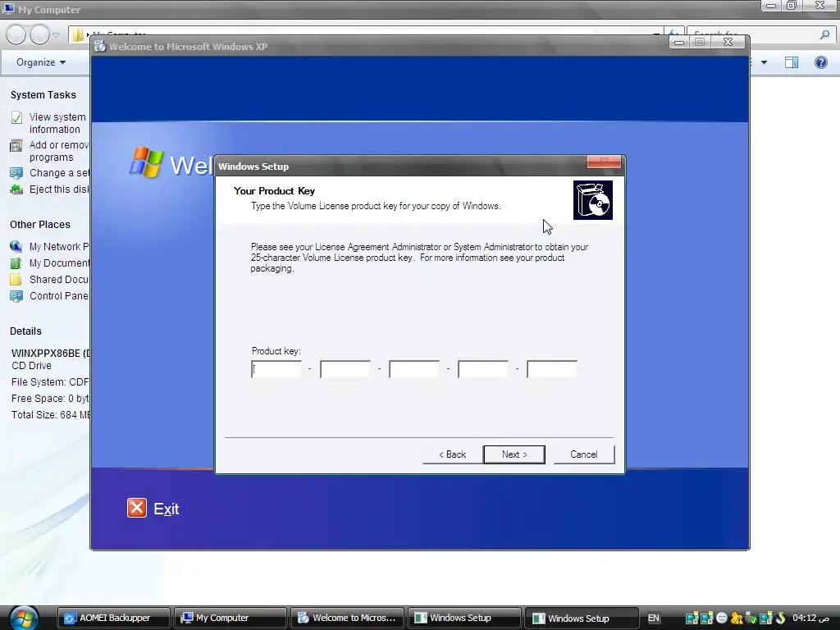
Task: Click the Welcome window title bar icon
Action: tap(99, 46)
